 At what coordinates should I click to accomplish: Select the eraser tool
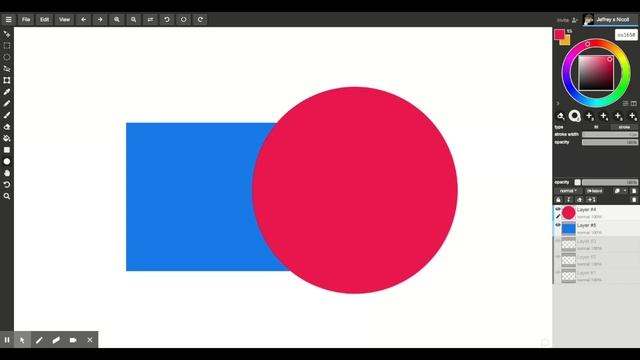tap(7, 127)
